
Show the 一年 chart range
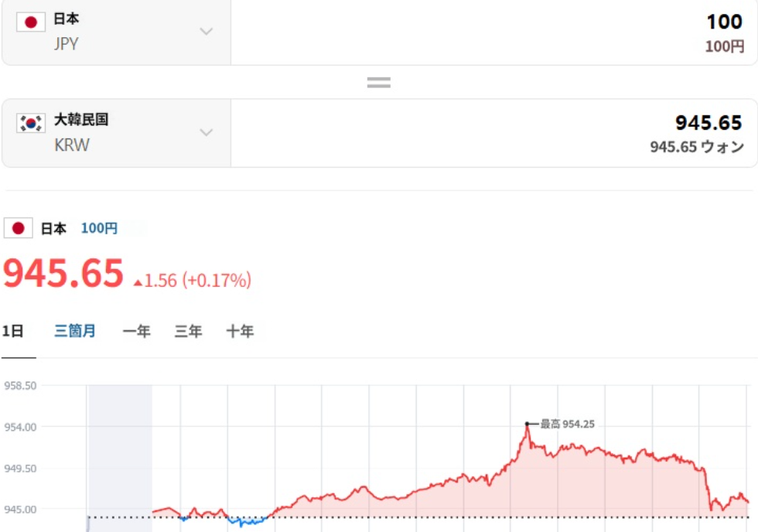click(x=136, y=332)
